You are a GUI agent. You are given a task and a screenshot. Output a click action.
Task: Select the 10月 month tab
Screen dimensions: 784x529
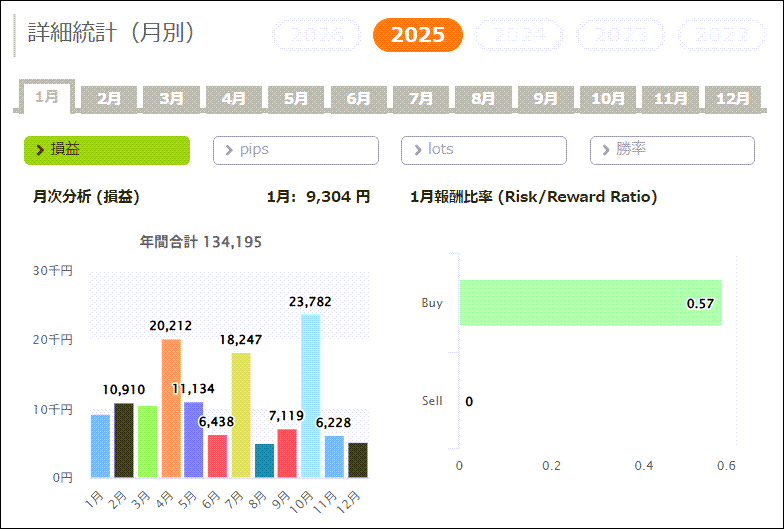[x=608, y=98]
